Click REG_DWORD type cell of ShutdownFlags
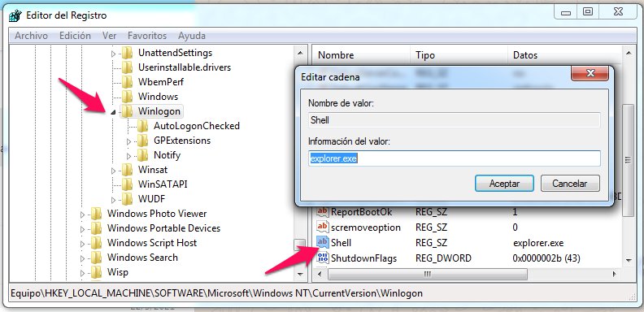 pyautogui.click(x=443, y=258)
